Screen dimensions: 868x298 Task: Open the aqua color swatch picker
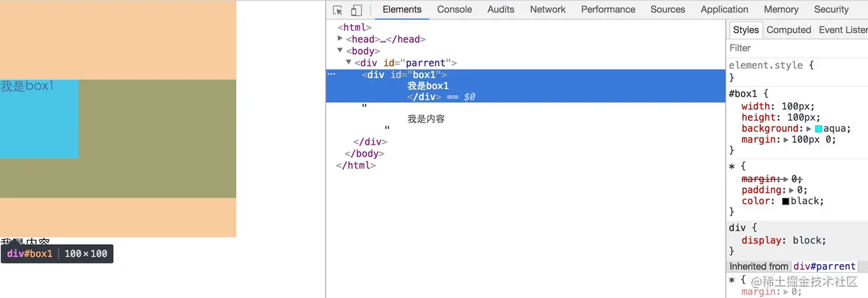pyautogui.click(x=819, y=129)
